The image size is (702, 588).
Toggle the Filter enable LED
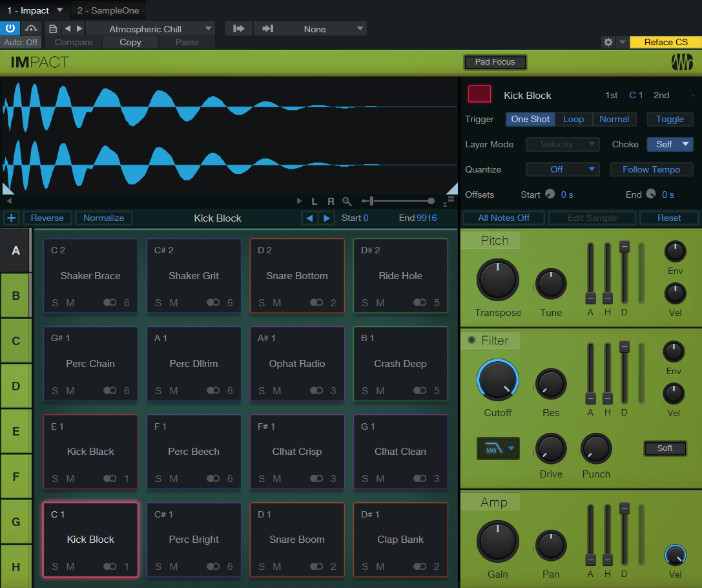(x=471, y=340)
